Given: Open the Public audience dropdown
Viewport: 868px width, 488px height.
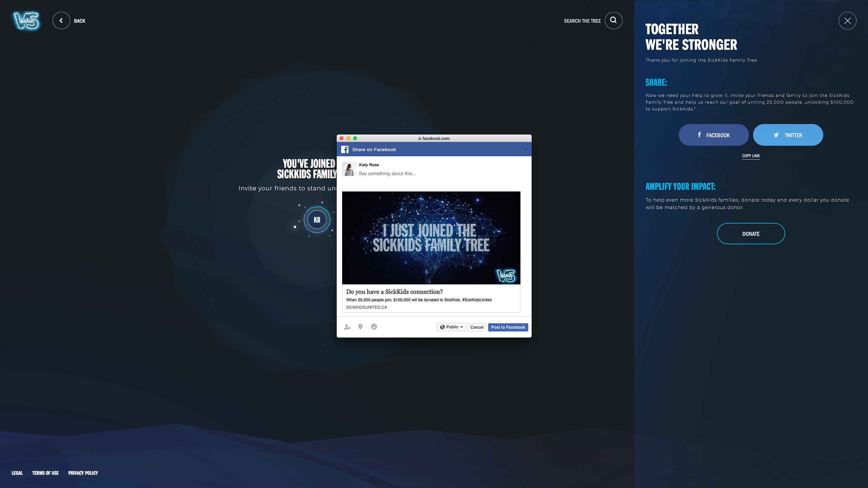Looking at the screenshot, I should point(451,327).
